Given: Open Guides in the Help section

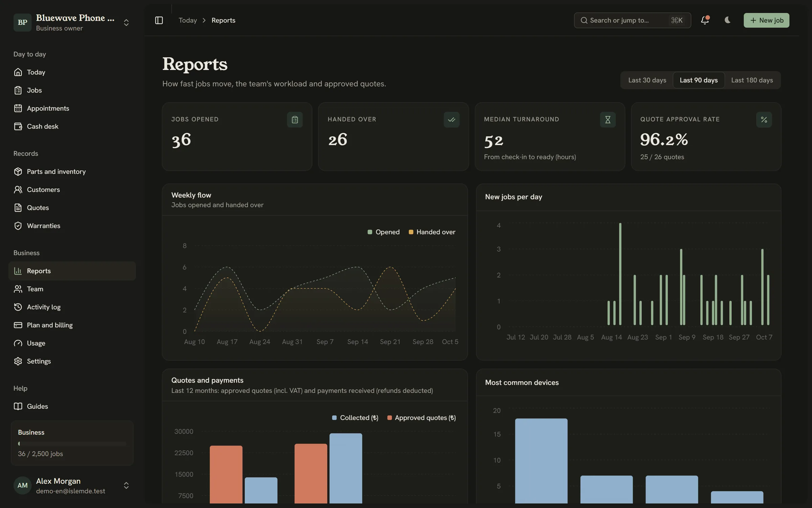Looking at the screenshot, I should tap(72, 406).
